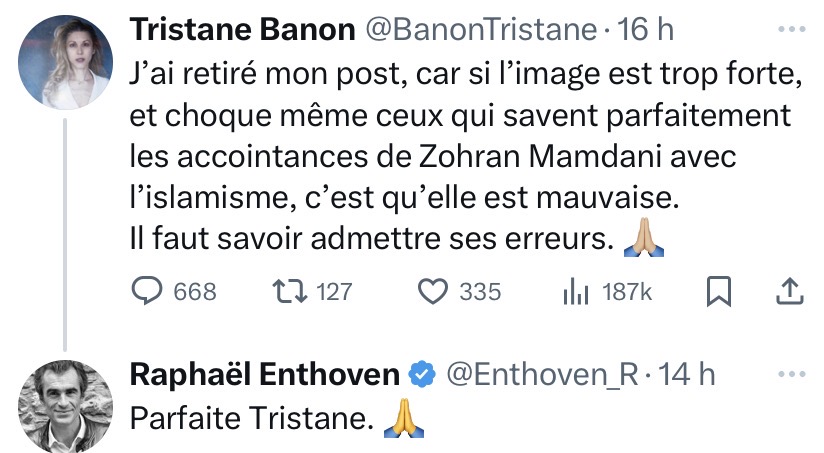Open the 16 h timestamp link
This screenshot has height=453, width=824.
[646, 30]
